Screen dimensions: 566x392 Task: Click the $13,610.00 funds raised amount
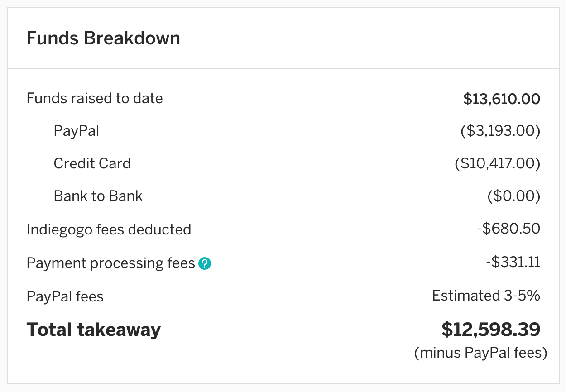point(501,99)
